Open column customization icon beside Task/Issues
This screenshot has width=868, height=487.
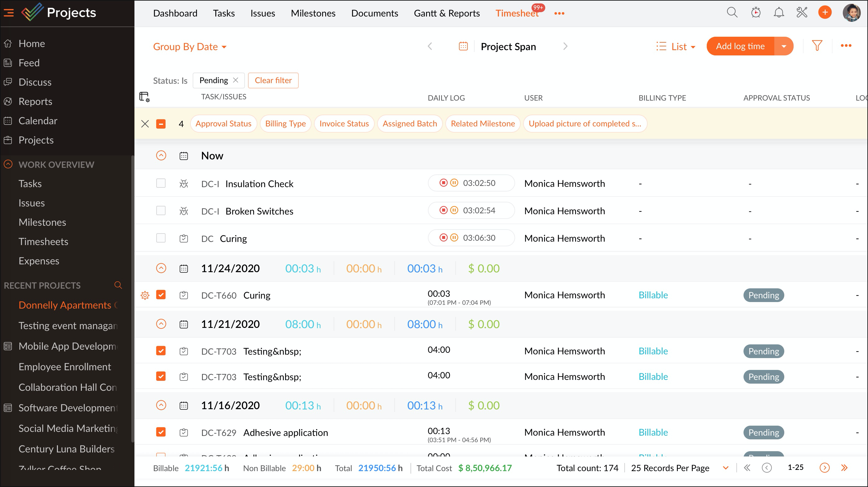(x=144, y=97)
